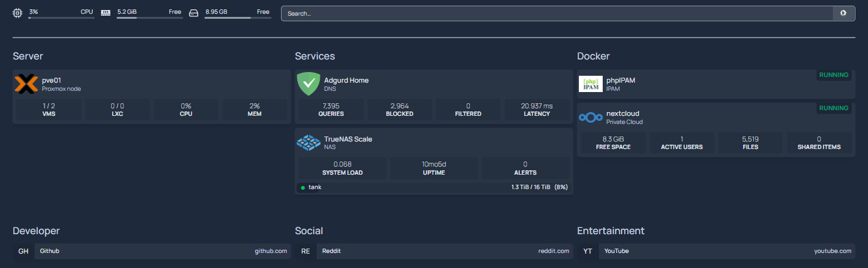The height and width of the screenshot is (268, 868).
Task: Click the memory RAM icon in header
Action: coord(105,13)
